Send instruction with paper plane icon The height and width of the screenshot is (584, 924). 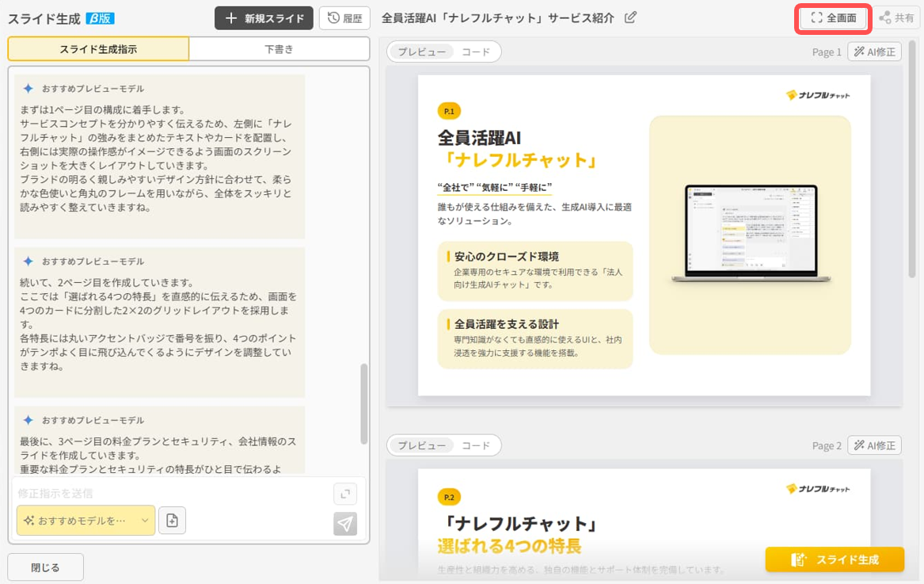click(345, 524)
